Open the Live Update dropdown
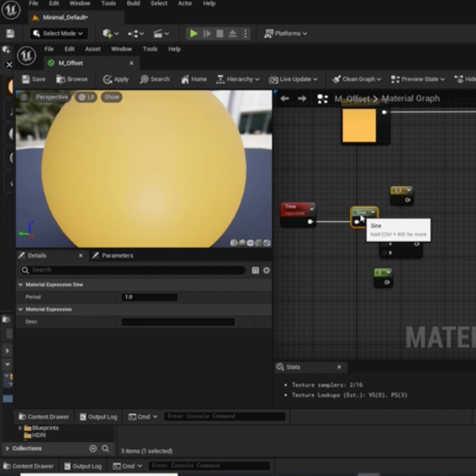Viewport: 476px width, 476px height. click(x=293, y=79)
